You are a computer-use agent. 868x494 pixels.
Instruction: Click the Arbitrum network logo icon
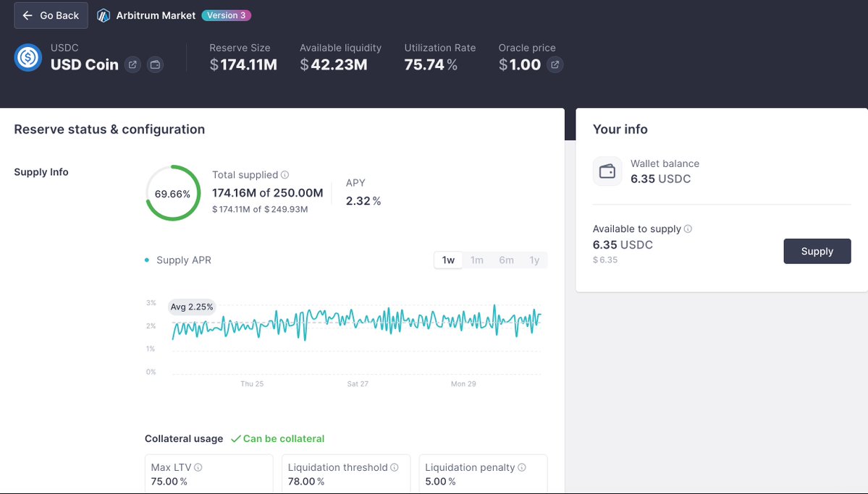(103, 15)
